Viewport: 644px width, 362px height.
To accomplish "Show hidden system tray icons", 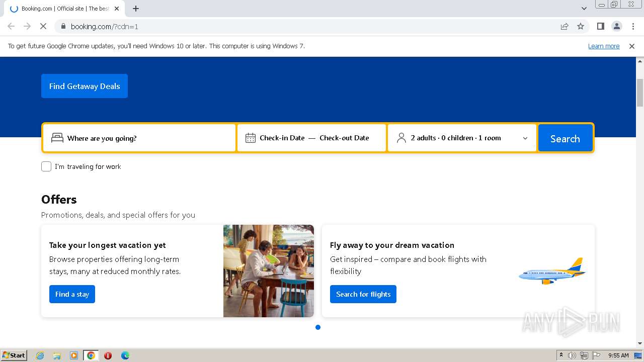I will [x=561, y=355].
